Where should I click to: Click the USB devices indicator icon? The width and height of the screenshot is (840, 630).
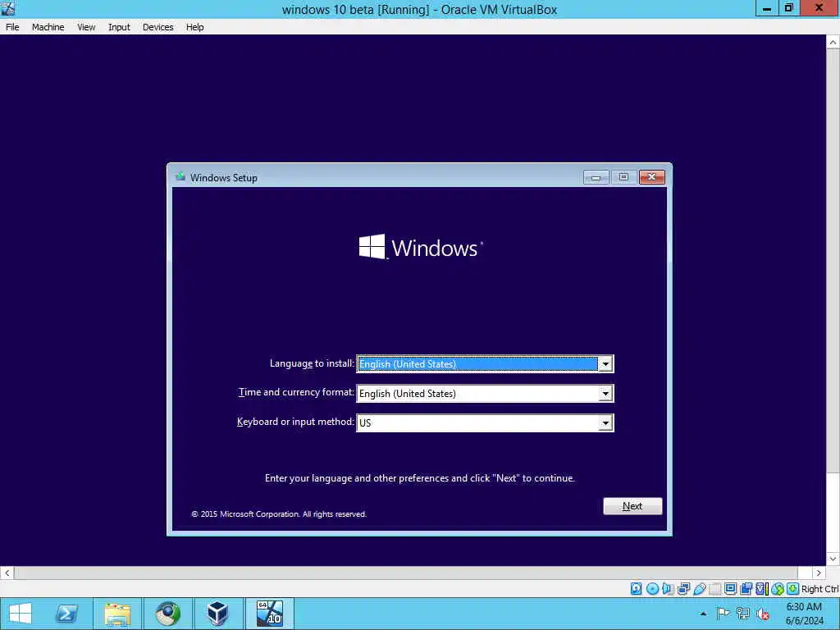click(699, 589)
